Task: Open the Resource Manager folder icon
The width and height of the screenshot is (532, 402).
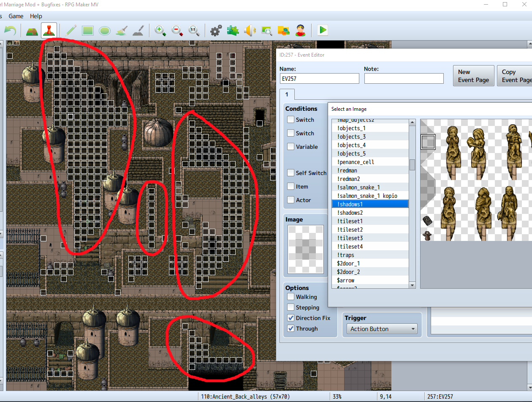Action: coord(283,30)
